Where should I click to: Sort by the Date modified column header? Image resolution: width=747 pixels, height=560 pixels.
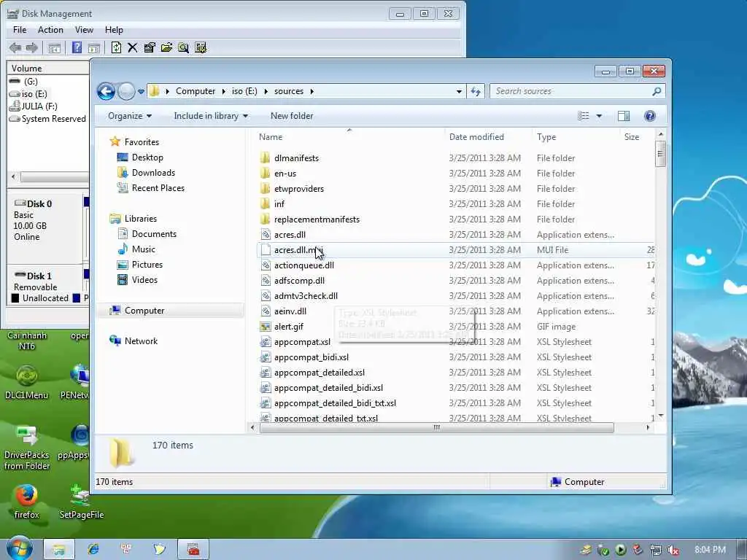[476, 136]
